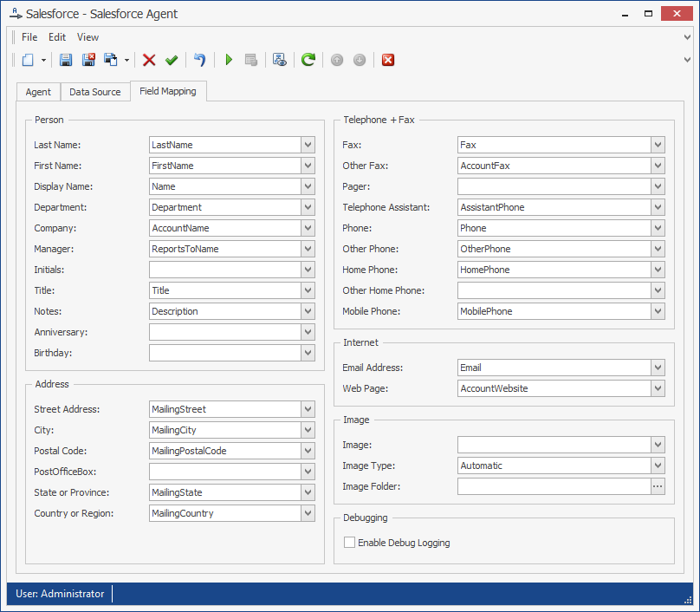The image size is (700, 612).
Task: Expand the Manager field dropdown
Action: point(308,249)
